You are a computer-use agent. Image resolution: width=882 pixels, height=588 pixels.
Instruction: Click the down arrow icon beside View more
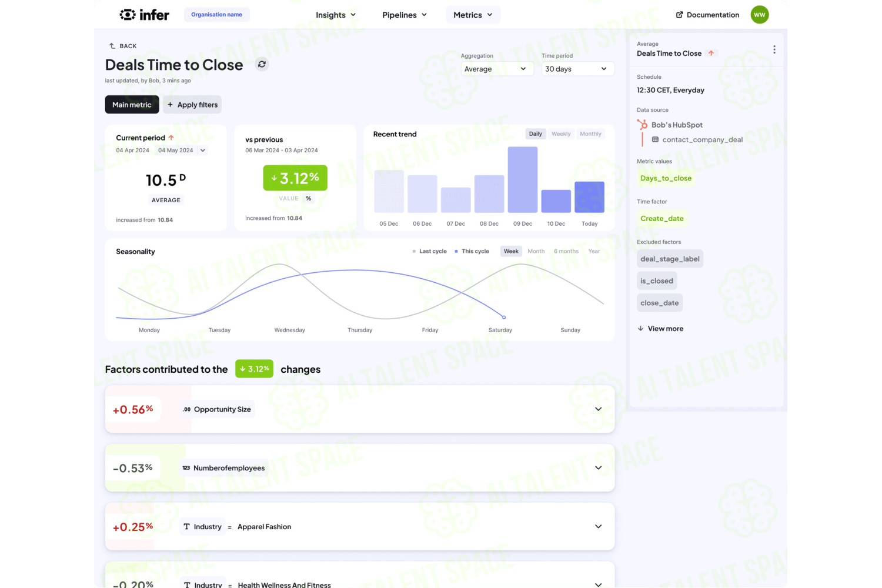(640, 329)
